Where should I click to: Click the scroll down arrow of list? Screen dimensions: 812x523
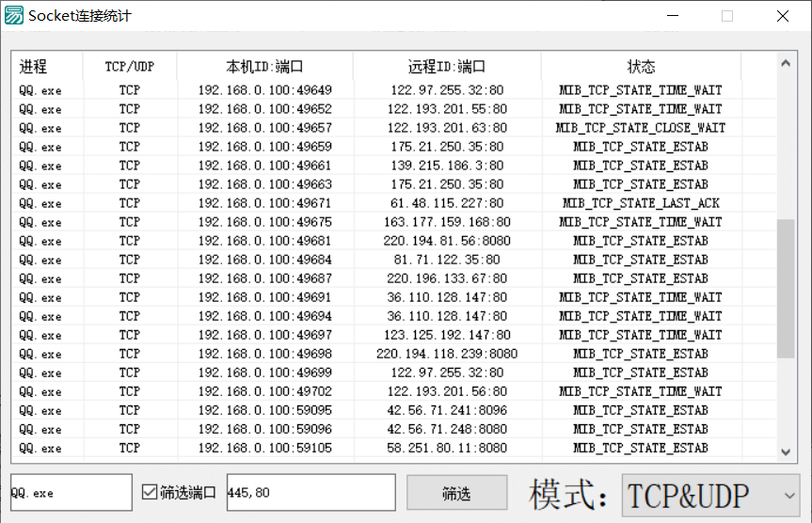[786, 452]
